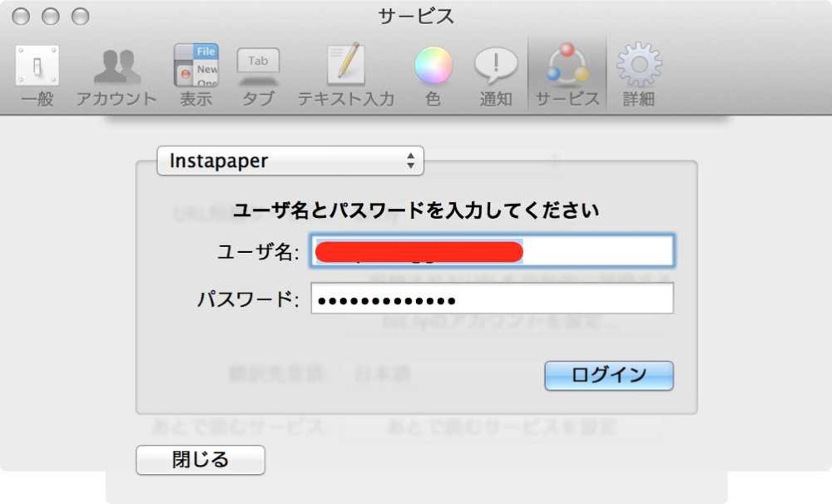Click the パスワード password field

[493, 299]
